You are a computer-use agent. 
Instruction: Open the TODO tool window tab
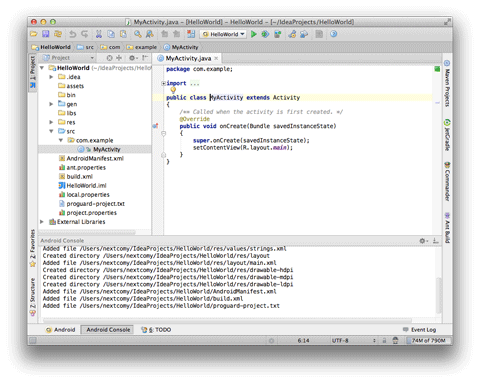coord(156,330)
